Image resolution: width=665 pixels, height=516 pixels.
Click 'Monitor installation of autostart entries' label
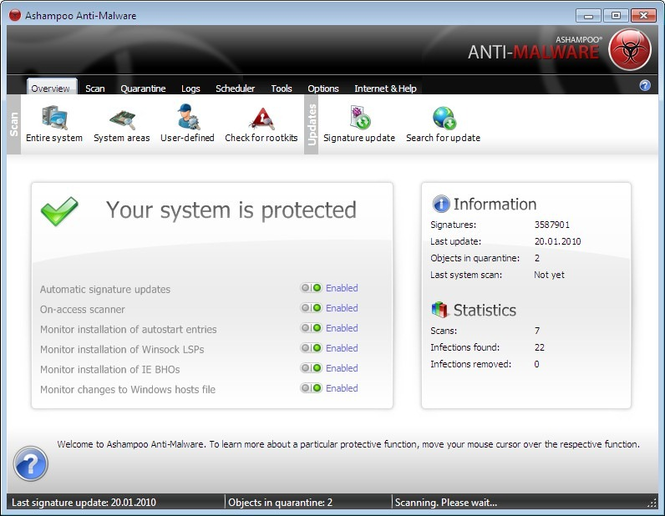(128, 329)
